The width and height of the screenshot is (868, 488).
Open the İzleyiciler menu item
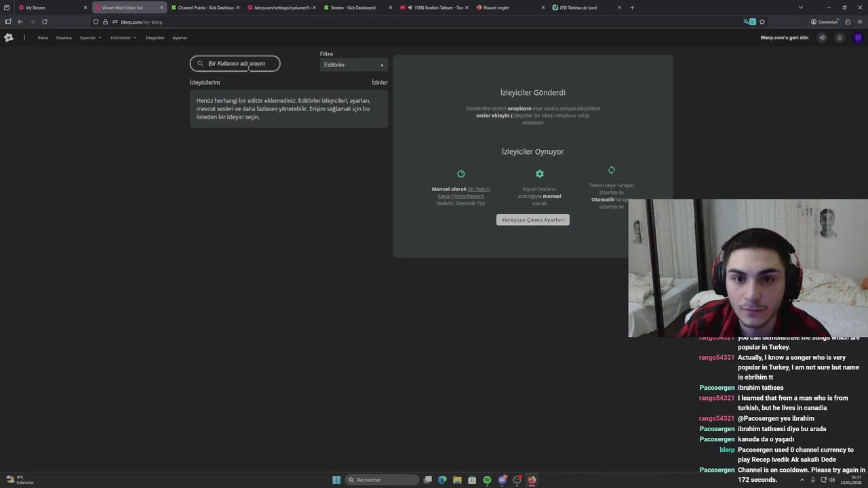point(155,38)
